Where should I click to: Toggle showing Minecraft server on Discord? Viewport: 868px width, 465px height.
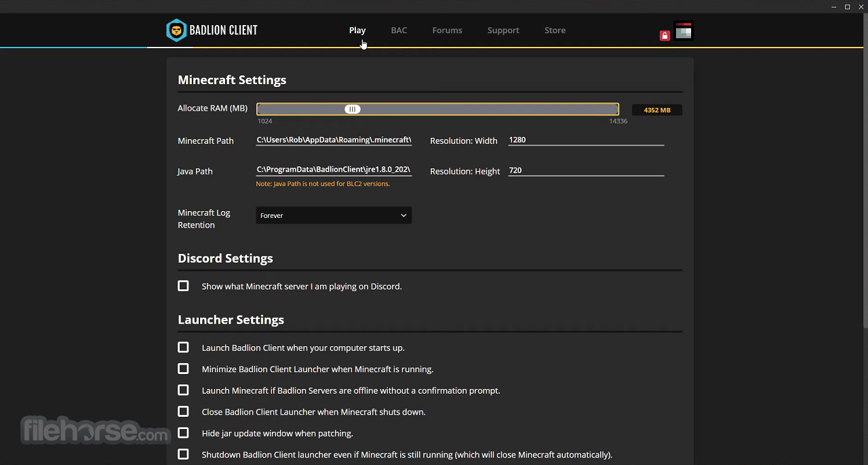pos(183,286)
